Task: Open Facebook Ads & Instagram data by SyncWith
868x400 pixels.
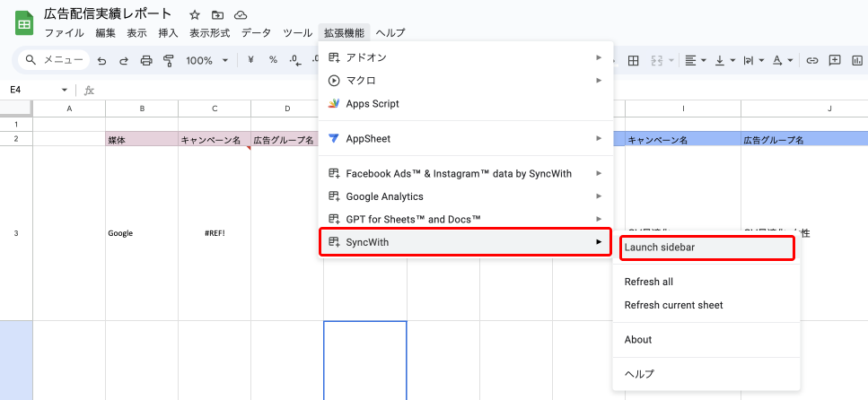Action: pyautogui.click(x=466, y=173)
